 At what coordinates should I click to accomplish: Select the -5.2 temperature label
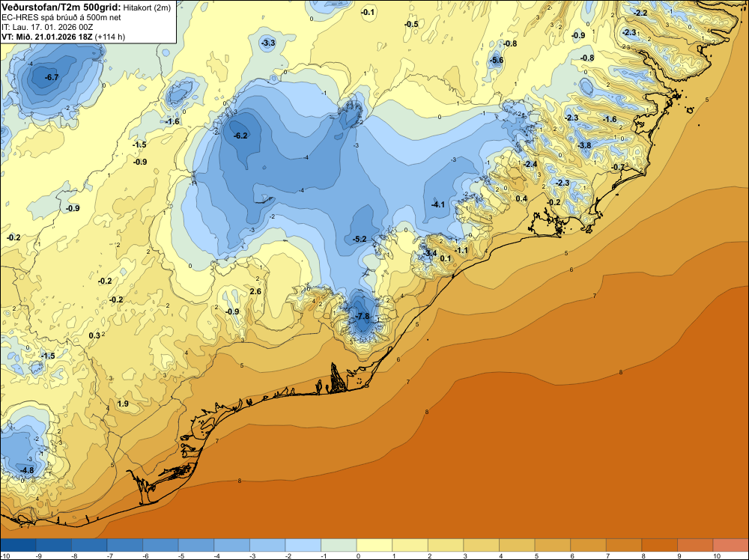(360, 239)
